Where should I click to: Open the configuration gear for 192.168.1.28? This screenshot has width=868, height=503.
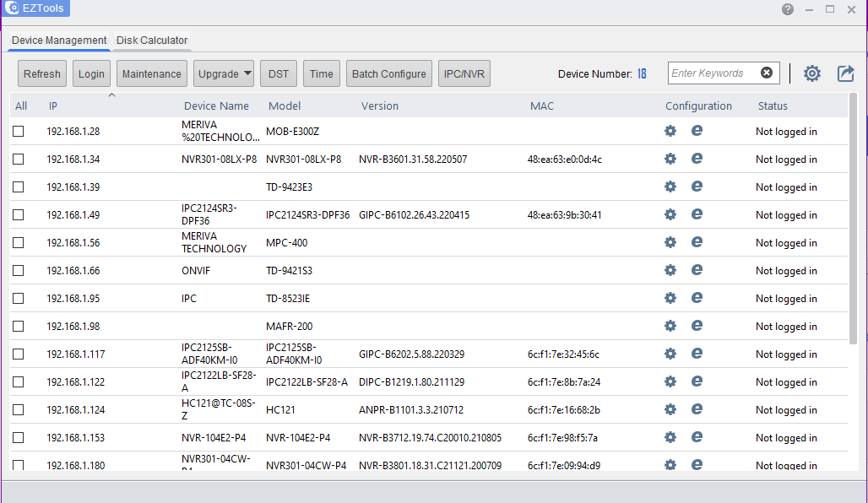pos(670,131)
